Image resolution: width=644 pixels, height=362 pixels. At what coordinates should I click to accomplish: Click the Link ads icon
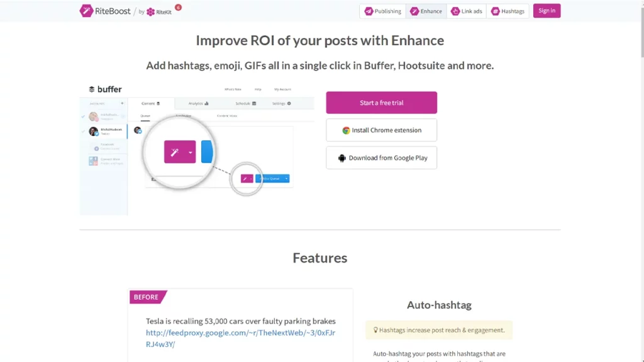[455, 11]
